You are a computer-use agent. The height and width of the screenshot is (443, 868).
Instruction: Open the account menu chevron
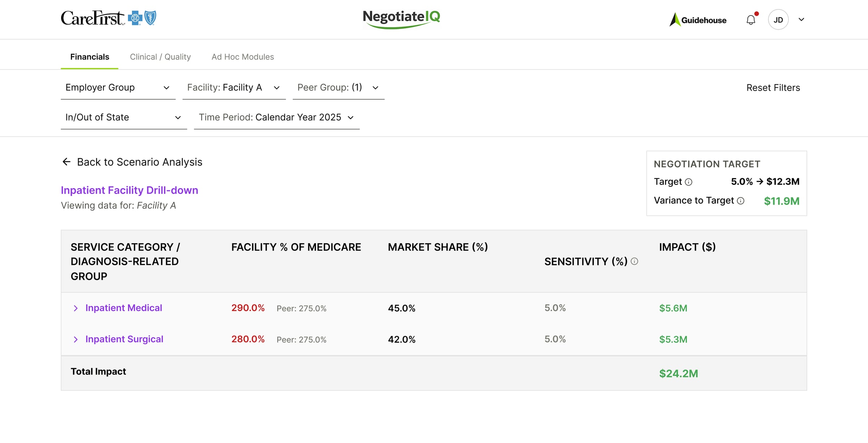click(x=801, y=20)
